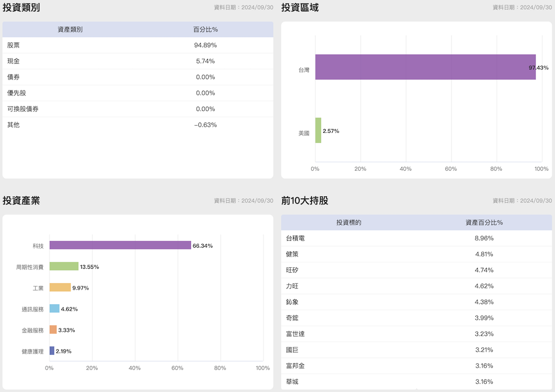The width and height of the screenshot is (555, 392).
Task: Select the 投資標的 column header
Action: click(349, 222)
